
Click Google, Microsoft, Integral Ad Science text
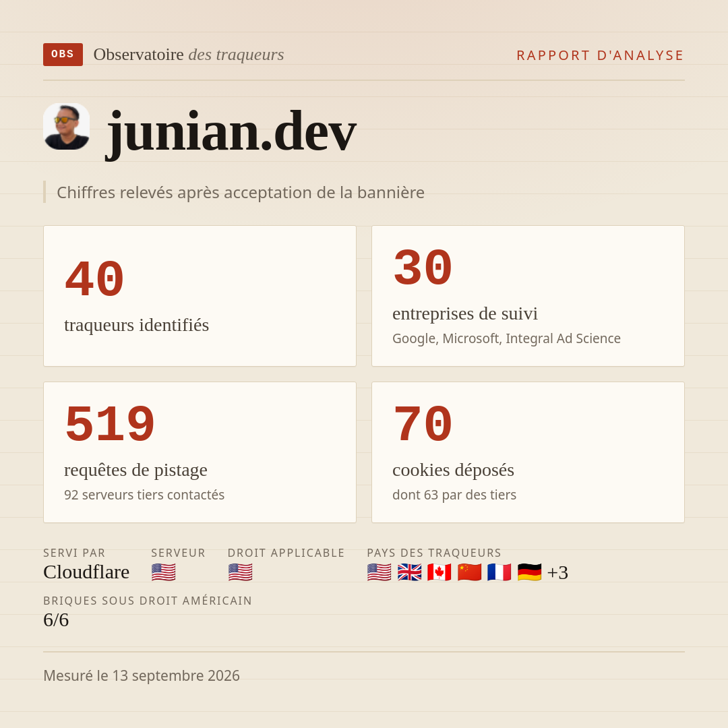[x=506, y=338]
